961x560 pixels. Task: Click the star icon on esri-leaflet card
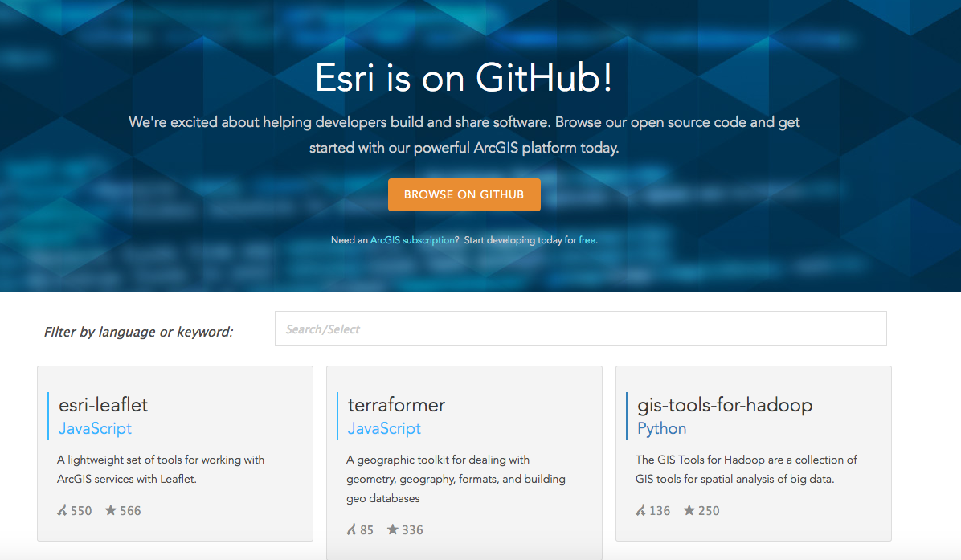[x=110, y=509]
